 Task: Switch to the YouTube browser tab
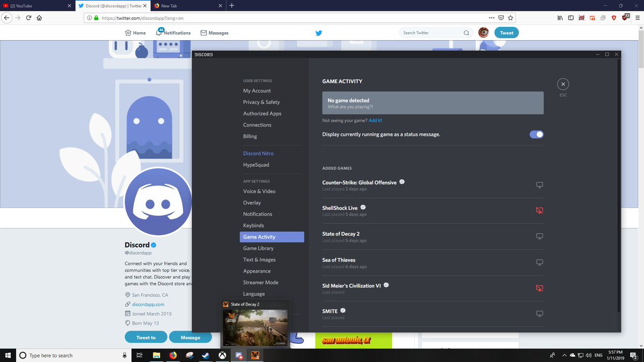[37, 6]
